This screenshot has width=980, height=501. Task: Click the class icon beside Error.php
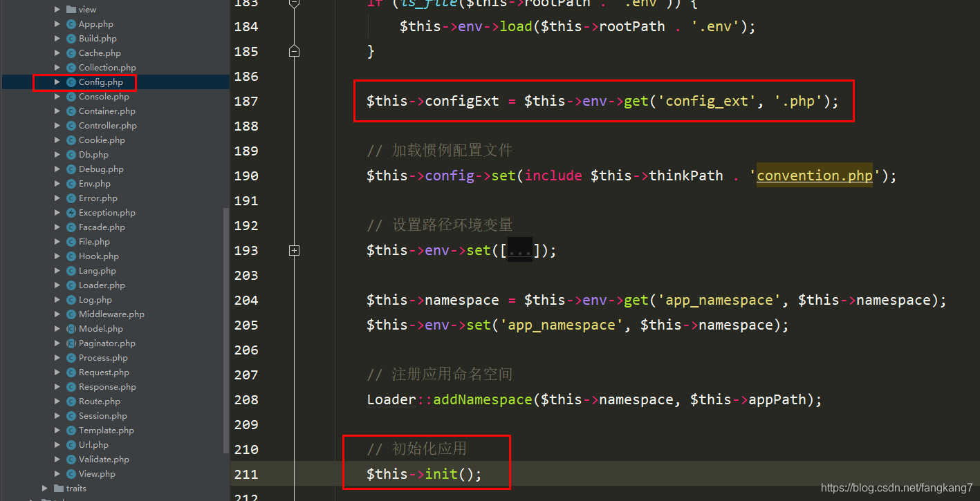[71, 198]
